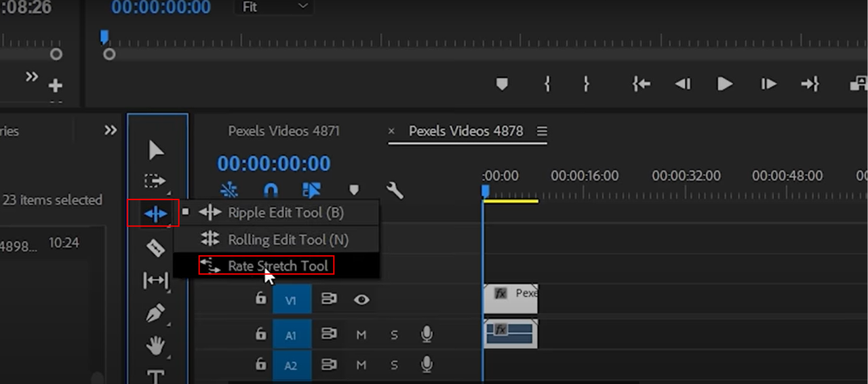Choose Ripple Edit Tool (B) from flyout
The height and width of the screenshot is (384, 868).
tap(277, 212)
